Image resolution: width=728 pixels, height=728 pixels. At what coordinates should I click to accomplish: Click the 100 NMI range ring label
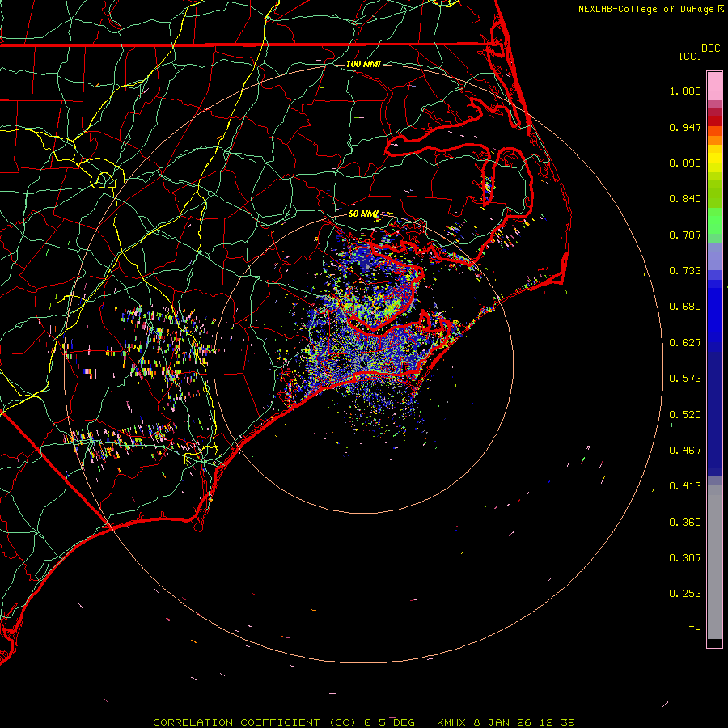(363, 64)
